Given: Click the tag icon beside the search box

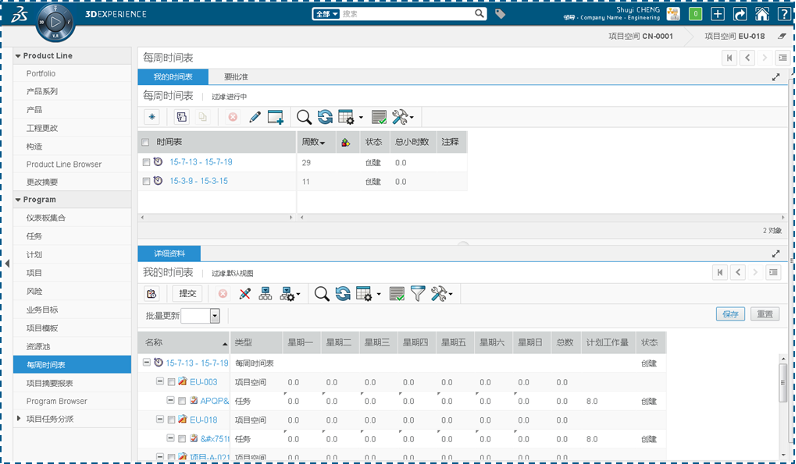Looking at the screenshot, I should (x=500, y=14).
